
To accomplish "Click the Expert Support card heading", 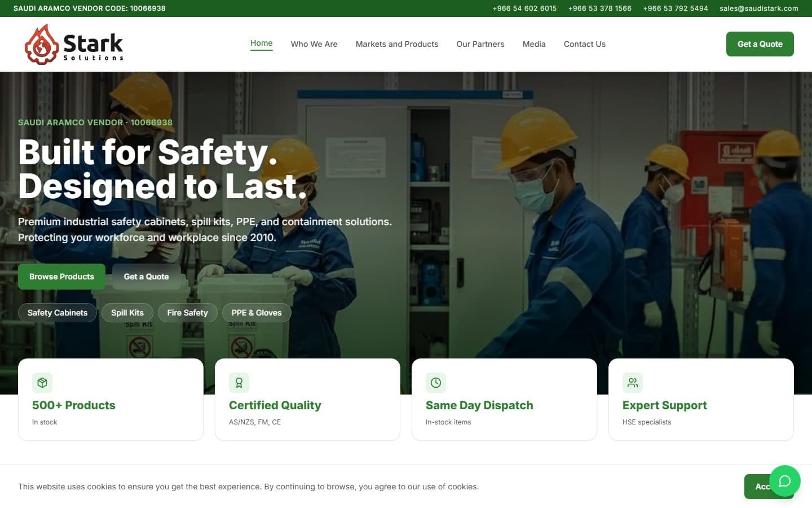I will coord(665,405).
